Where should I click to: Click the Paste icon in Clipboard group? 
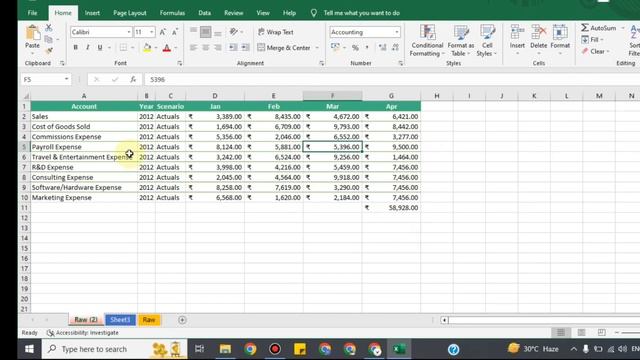tap(33, 33)
